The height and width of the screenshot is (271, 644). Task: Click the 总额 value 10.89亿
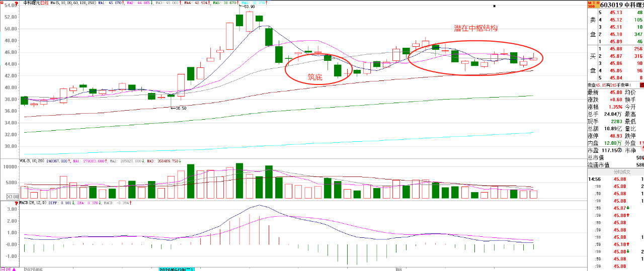coord(613,129)
